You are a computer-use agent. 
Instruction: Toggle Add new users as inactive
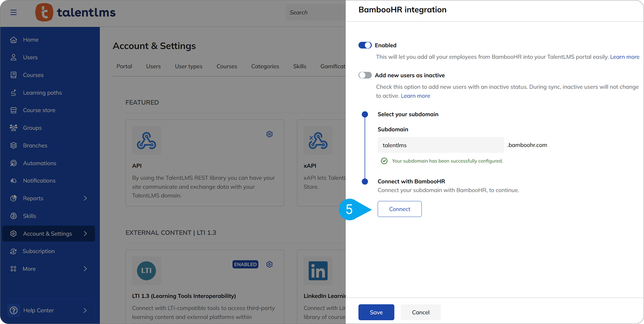click(x=365, y=75)
